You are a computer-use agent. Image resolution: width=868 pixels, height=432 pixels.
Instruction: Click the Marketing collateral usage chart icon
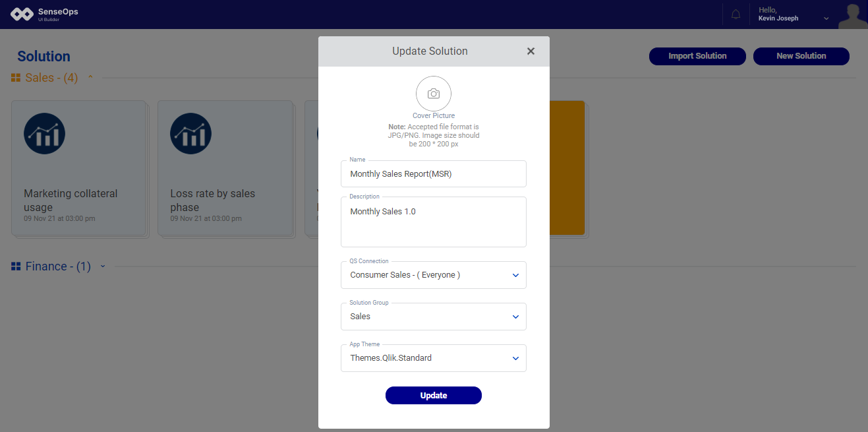point(44,134)
